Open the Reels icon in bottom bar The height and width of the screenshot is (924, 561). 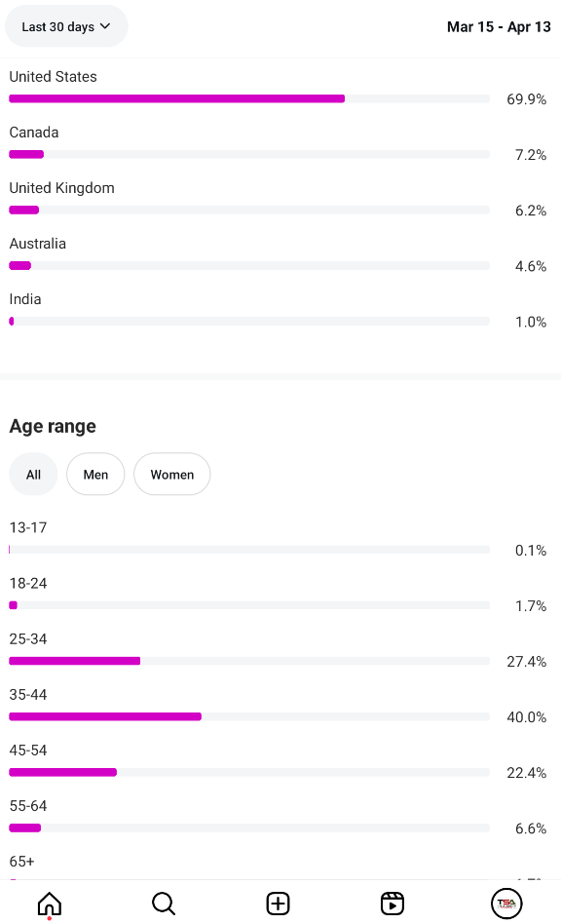(393, 904)
